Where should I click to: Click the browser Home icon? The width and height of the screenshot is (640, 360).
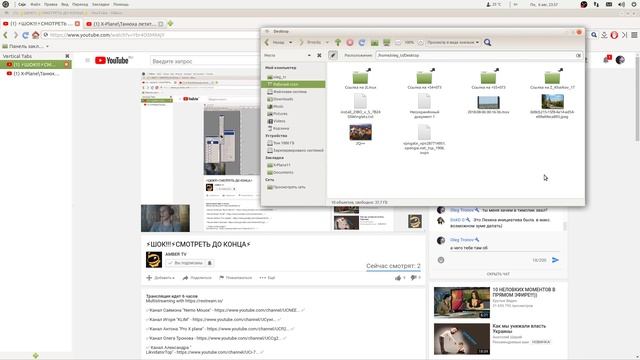coord(36,35)
